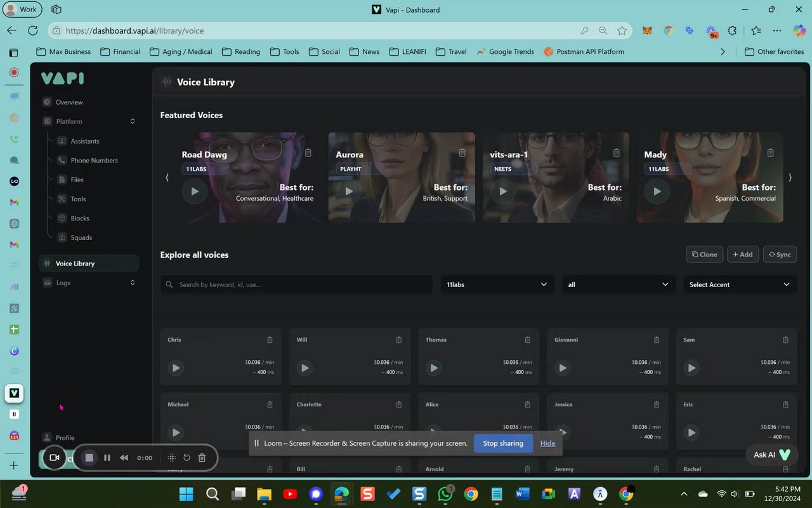The width and height of the screenshot is (812, 508).
Task: Open WhatsApp from the taskbar
Action: (x=445, y=494)
